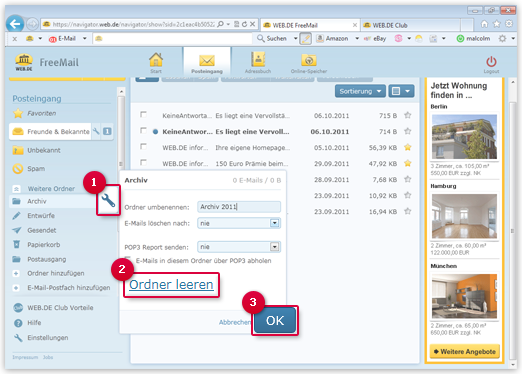
Task: Click the browser favorites star icon
Action: pos(497,24)
